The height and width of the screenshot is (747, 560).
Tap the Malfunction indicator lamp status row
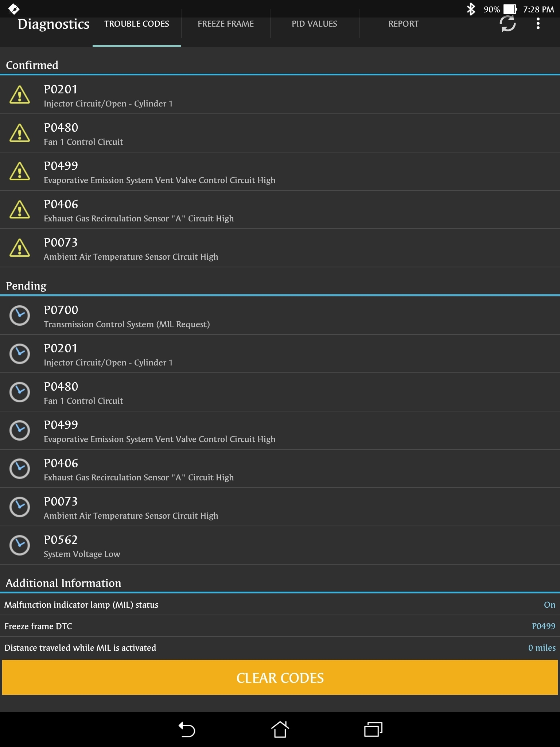click(x=280, y=605)
